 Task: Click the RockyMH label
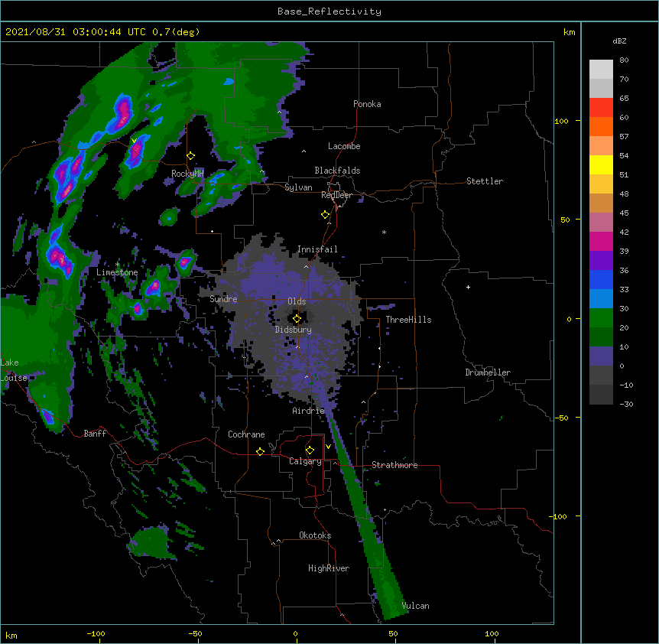[187, 174]
